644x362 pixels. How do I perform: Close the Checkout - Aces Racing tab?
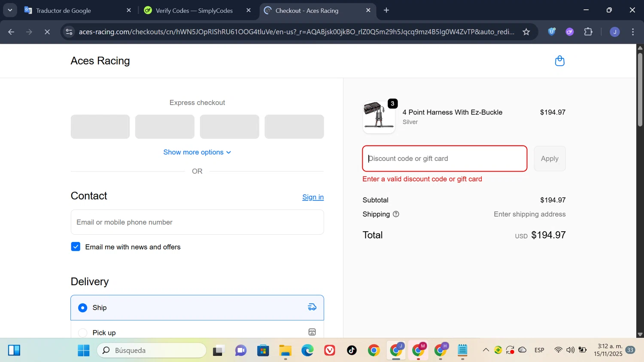click(368, 10)
